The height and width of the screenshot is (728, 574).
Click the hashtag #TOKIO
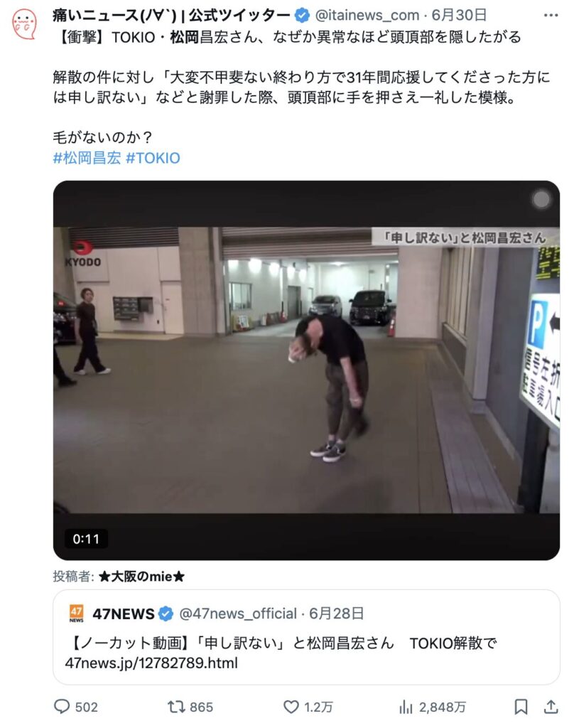point(153,159)
